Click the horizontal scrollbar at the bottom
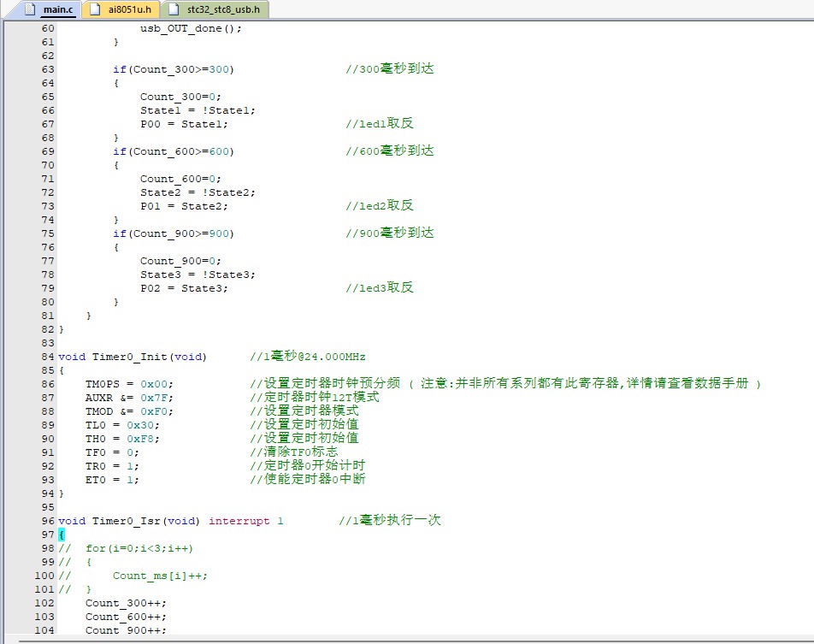The width and height of the screenshot is (814, 644). click(407, 639)
